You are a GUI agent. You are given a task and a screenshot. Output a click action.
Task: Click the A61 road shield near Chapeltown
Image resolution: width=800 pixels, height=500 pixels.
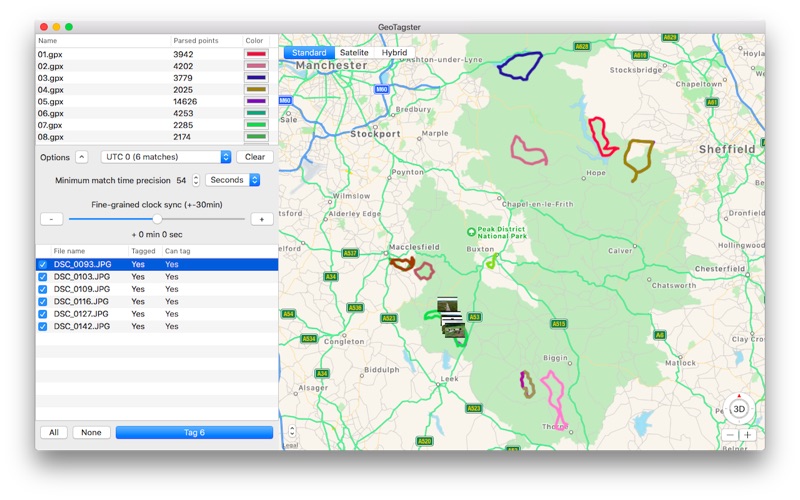[x=712, y=102]
